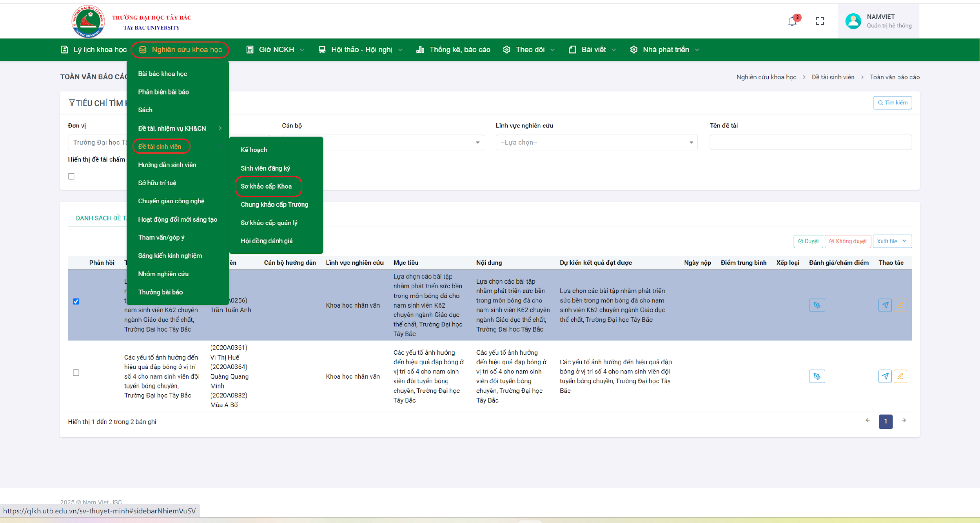Screen dimensions: 980x523
Task: Select Hội đồng đánh giá submenu item
Action: (267, 241)
